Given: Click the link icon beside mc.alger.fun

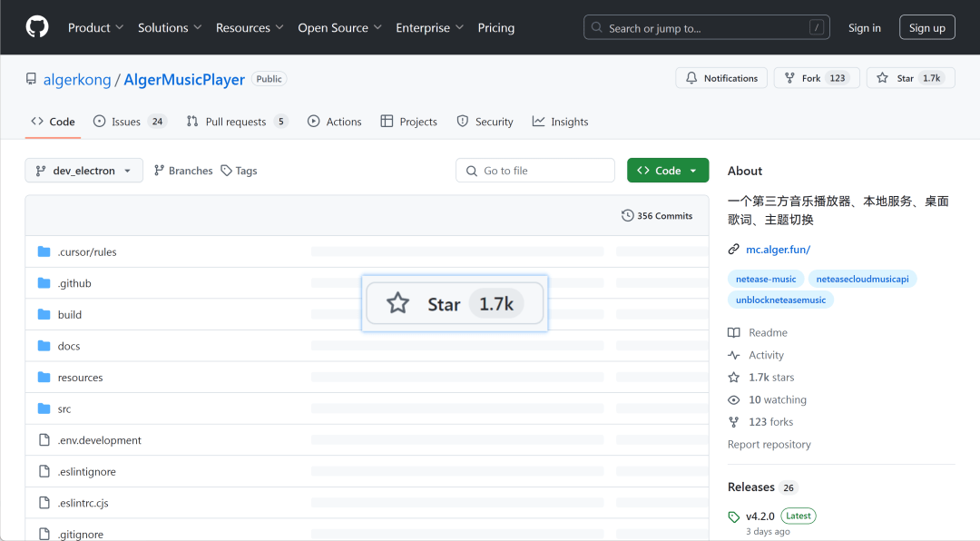Looking at the screenshot, I should (x=734, y=249).
